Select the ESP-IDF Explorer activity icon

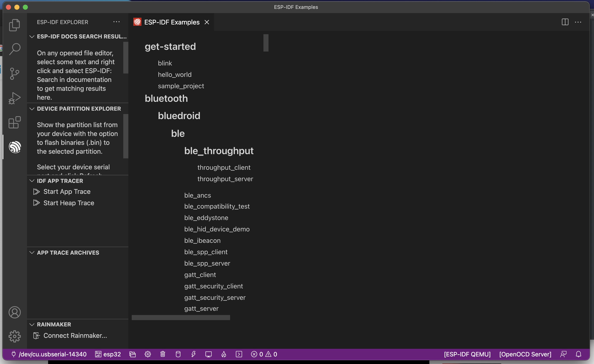pyautogui.click(x=15, y=147)
